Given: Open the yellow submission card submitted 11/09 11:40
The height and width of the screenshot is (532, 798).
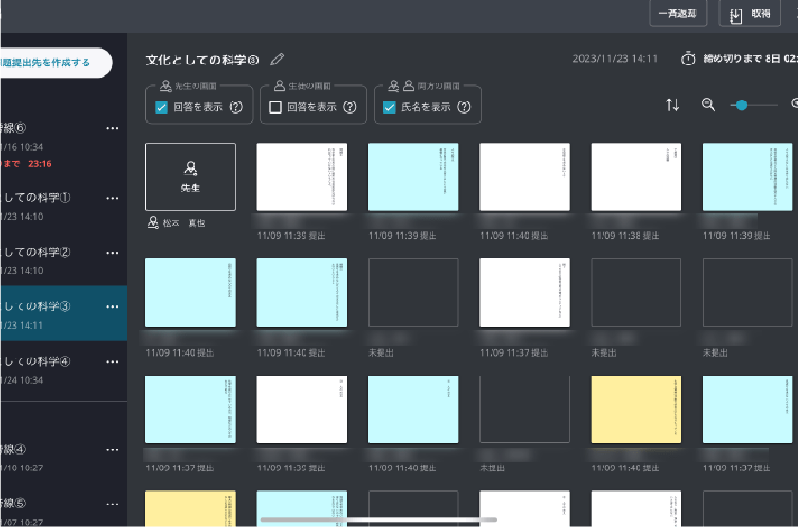Looking at the screenshot, I should click(636, 410).
